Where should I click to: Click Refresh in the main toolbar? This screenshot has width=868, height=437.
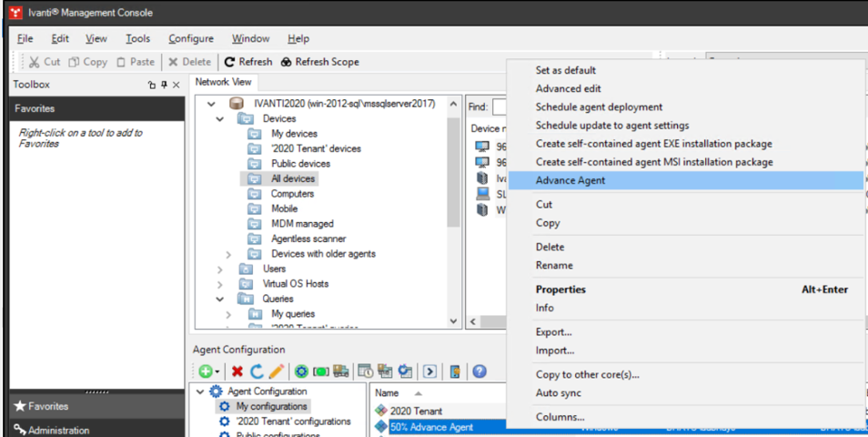pyautogui.click(x=248, y=62)
